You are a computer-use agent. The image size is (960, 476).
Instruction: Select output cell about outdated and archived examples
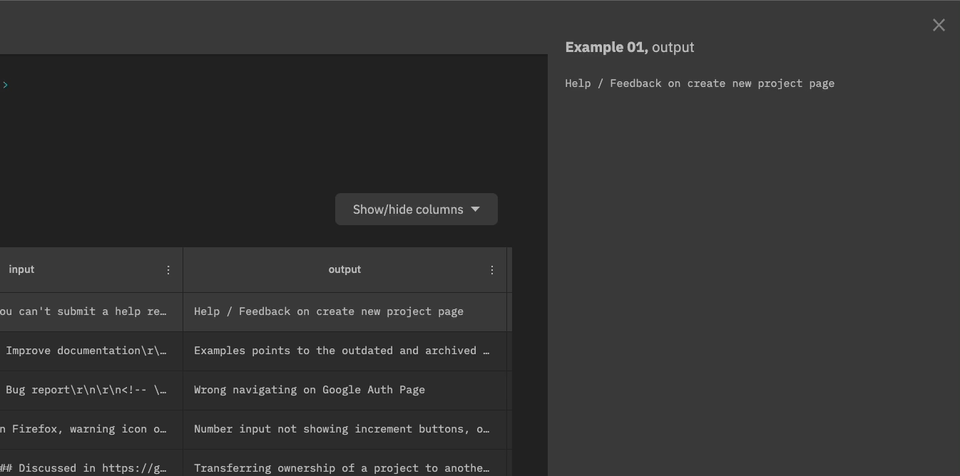pos(342,351)
